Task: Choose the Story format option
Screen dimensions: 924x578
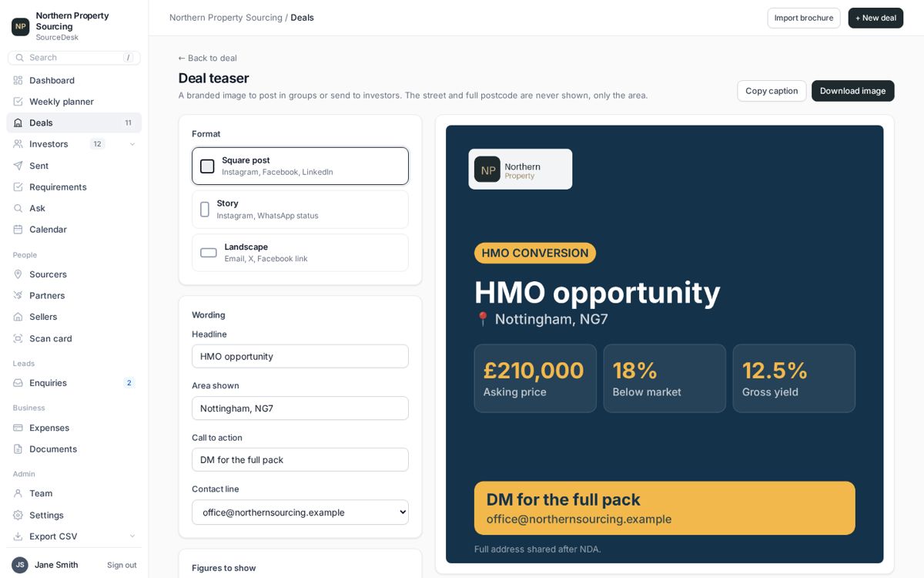Action: tap(300, 210)
